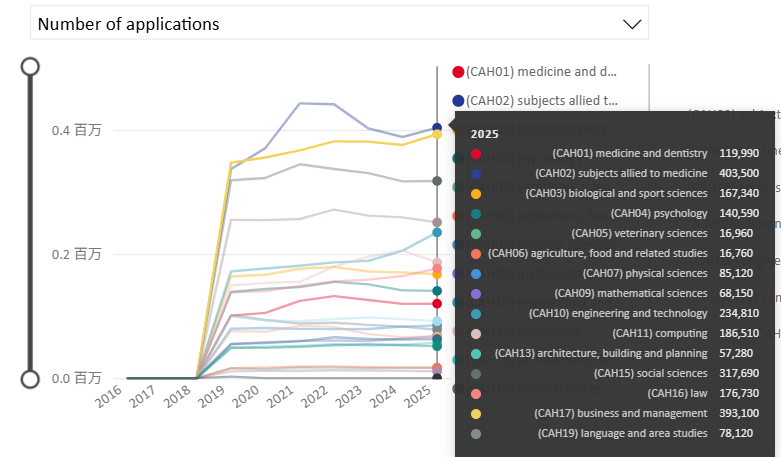Click the 2025 header in the tooltip
Image resolution: width=781 pixels, height=457 pixels.
485,133
